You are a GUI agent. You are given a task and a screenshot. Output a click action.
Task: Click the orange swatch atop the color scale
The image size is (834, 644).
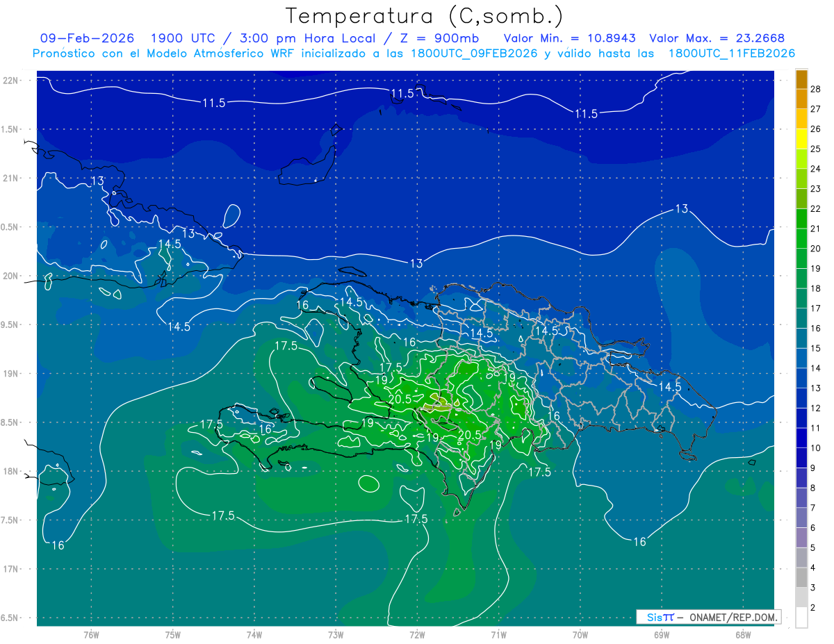801,80
